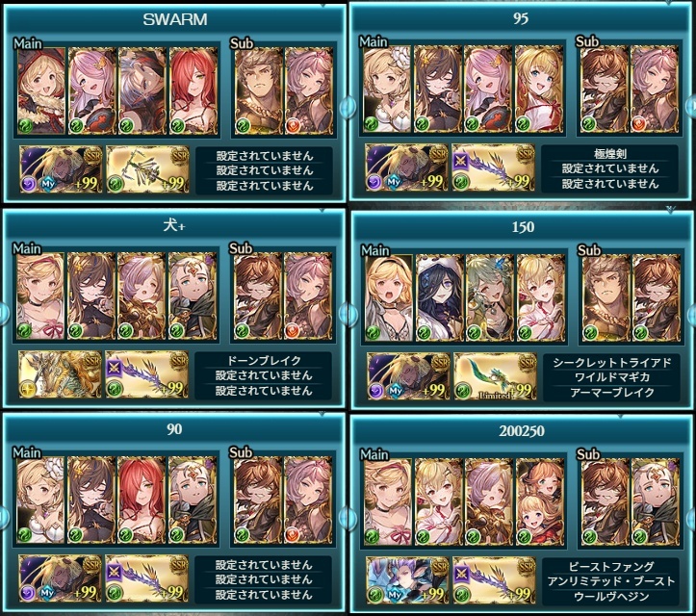Screen dimensions: 696x616
Task: Click the blue orb right of 犬+ party
Action: click(x=348, y=313)
